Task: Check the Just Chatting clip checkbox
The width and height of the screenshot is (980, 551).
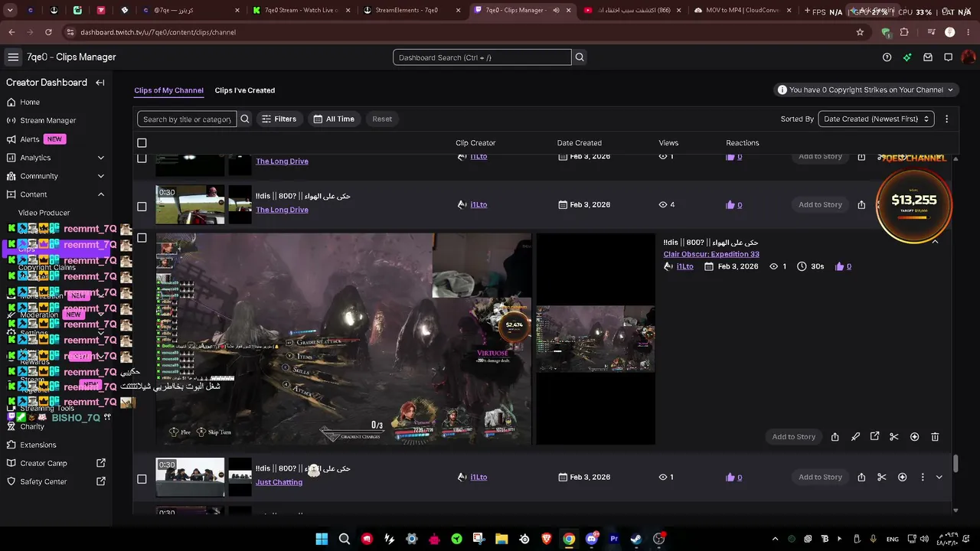Action: [142, 479]
